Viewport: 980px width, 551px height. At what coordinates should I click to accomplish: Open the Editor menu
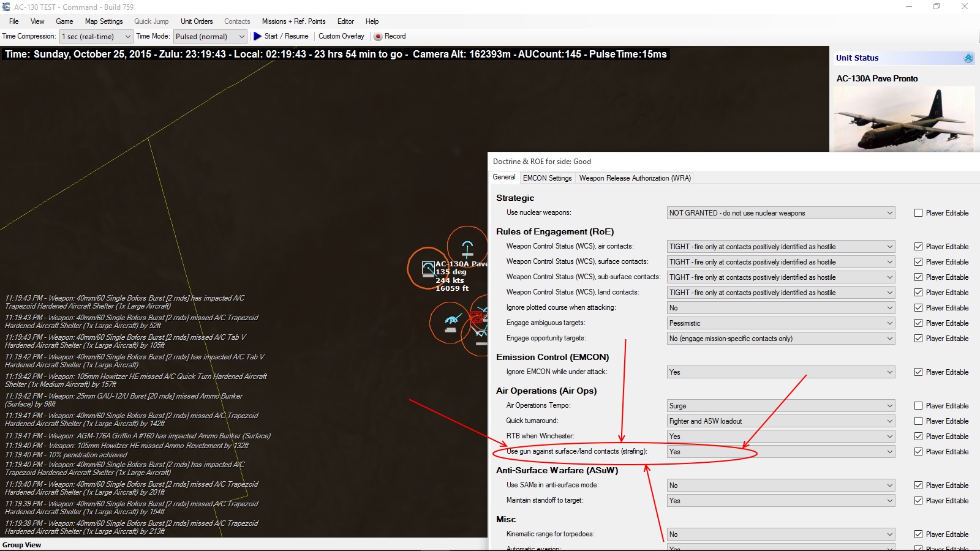(345, 21)
